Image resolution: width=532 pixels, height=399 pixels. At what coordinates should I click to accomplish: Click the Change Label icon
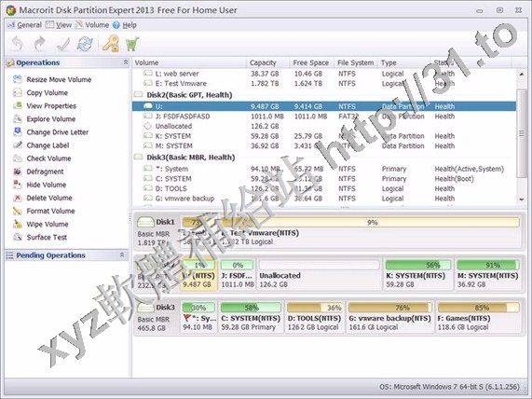[x=18, y=145]
